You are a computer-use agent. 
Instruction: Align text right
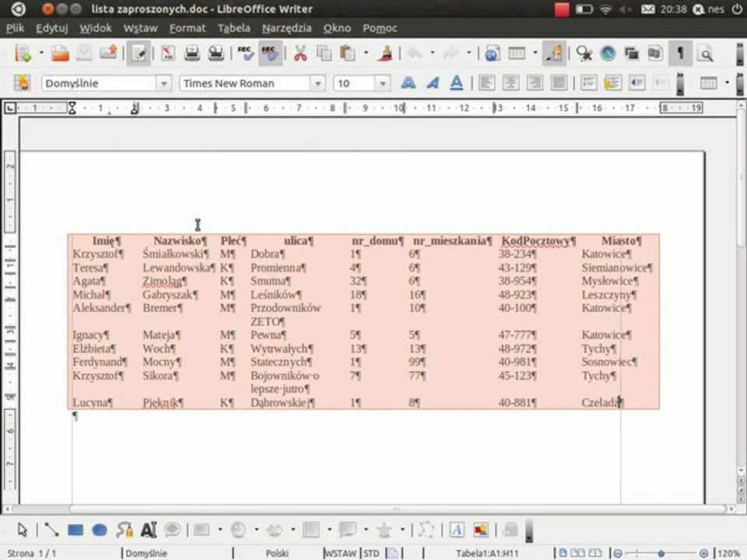[535, 83]
